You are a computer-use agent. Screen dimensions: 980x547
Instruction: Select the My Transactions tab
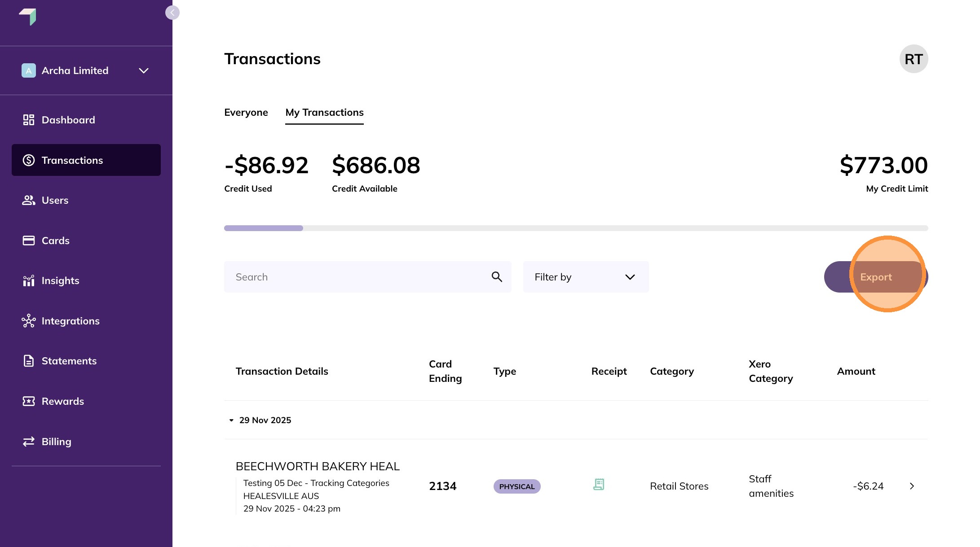[x=324, y=112]
